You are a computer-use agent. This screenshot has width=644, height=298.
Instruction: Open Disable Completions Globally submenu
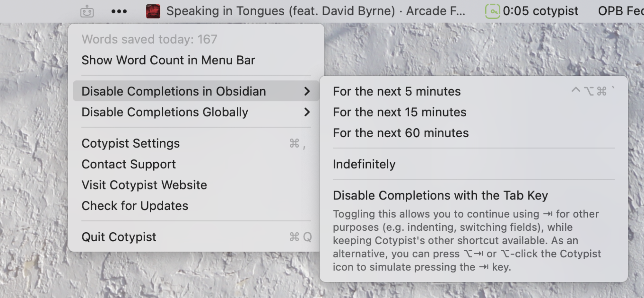196,112
